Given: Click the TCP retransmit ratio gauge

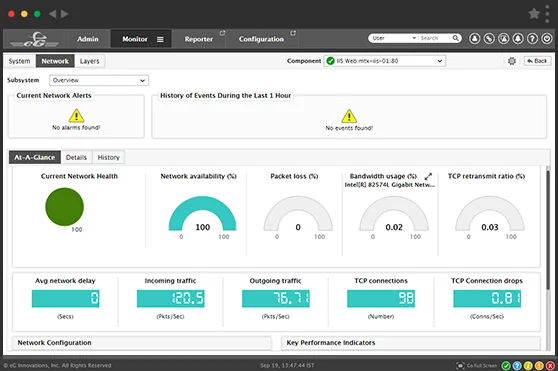Looking at the screenshot, I should 490,213.
